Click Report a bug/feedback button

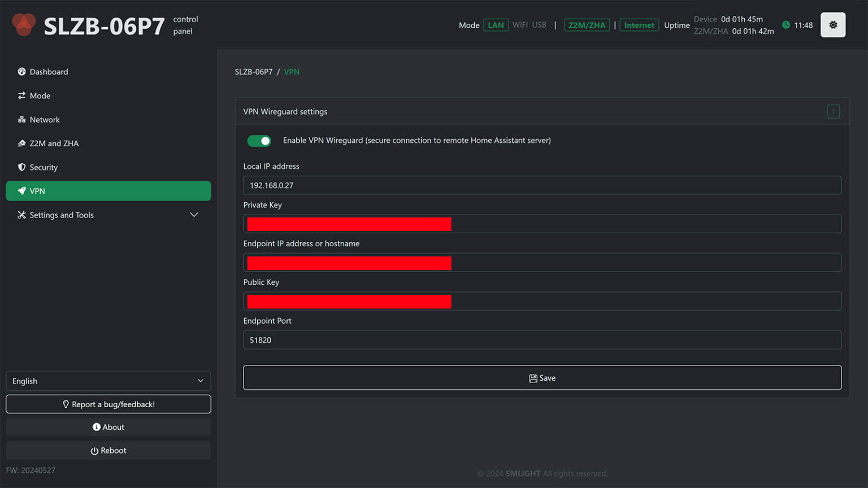pyautogui.click(x=108, y=404)
